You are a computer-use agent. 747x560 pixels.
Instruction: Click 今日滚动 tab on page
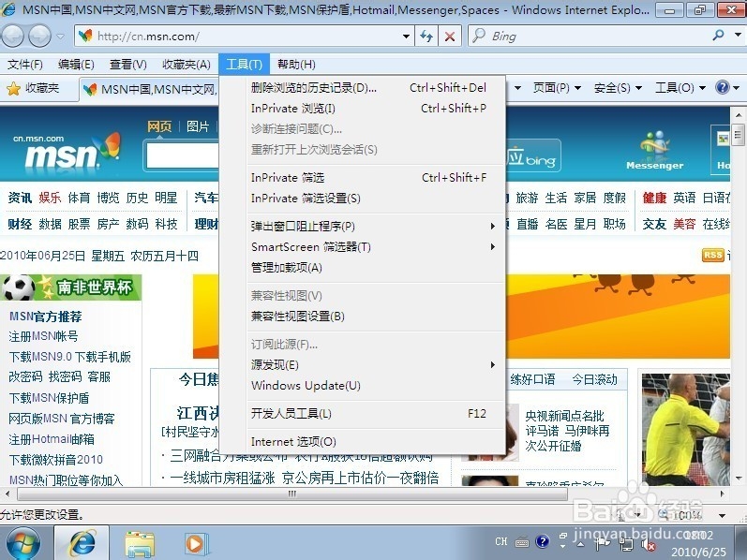(594, 379)
